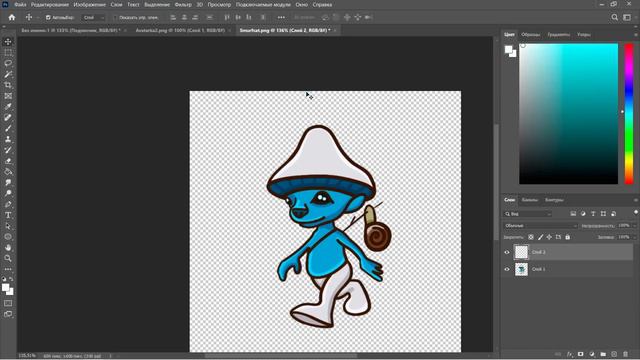Toggle Show Transform Controls checkbox
The width and height of the screenshot is (640, 360).
(x=115, y=18)
